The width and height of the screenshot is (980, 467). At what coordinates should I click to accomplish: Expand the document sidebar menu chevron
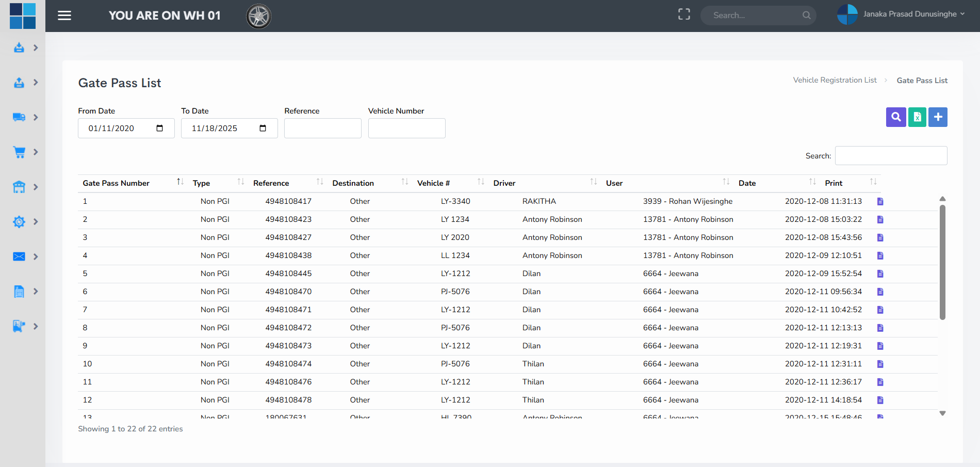pos(36,292)
